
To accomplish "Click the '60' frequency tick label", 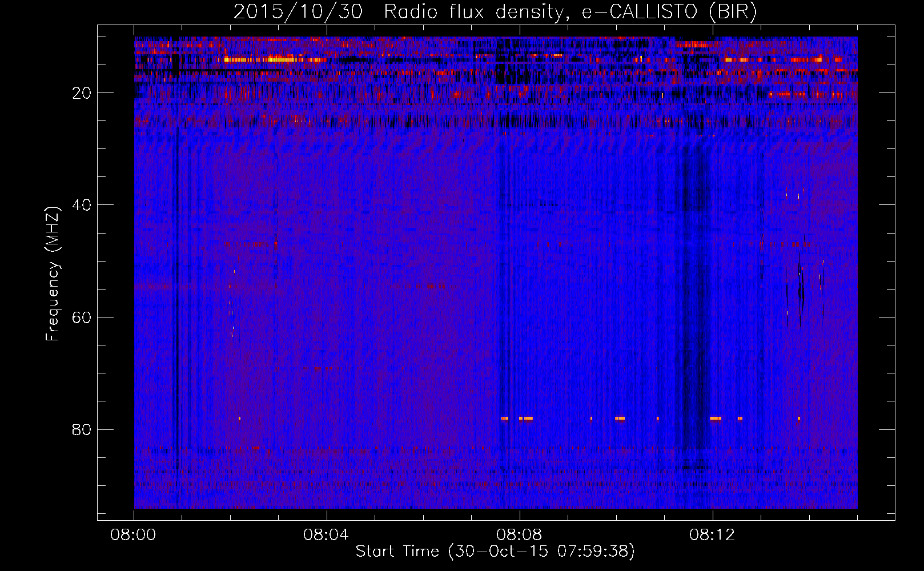I will pos(82,317).
